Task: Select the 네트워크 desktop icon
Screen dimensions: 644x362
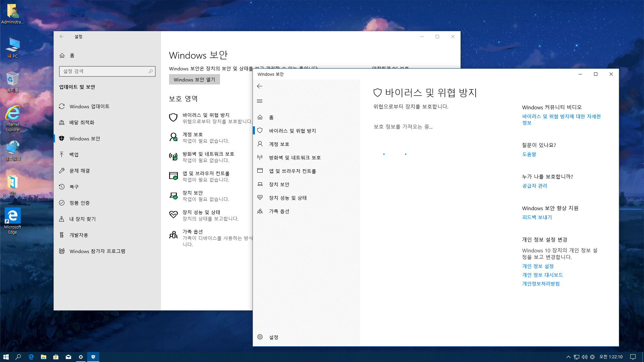Action: [x=13, y=151]
